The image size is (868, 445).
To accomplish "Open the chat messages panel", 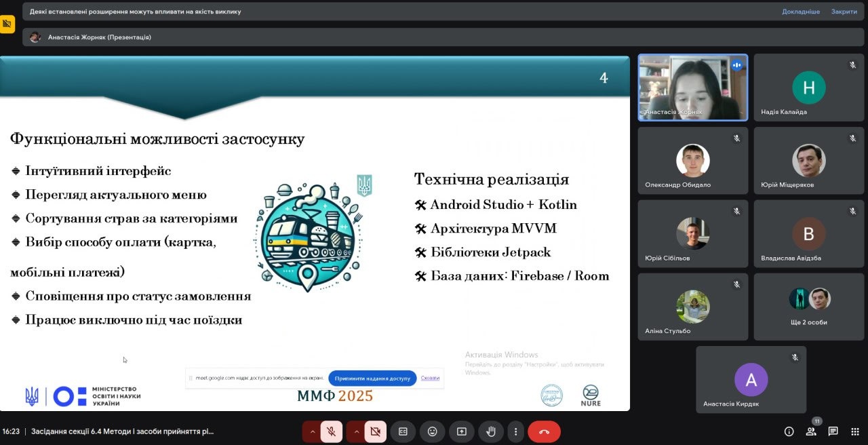I will [833, 431].
